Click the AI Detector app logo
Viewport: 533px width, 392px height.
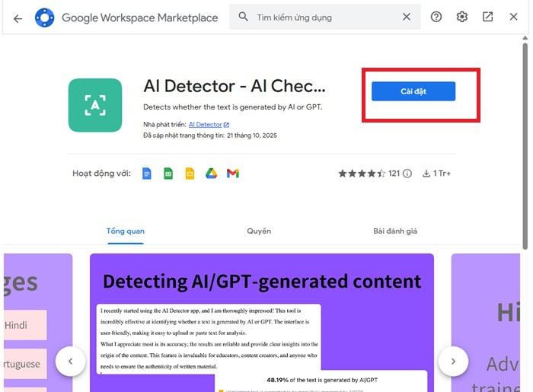pos(94,105)
